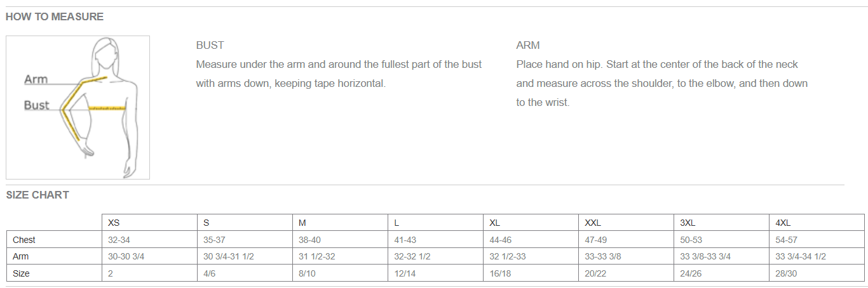Image resolution: width=868 pixels, height=288 pixels.
Task: Click the Arm row label in table
Action: click(21, 257)
